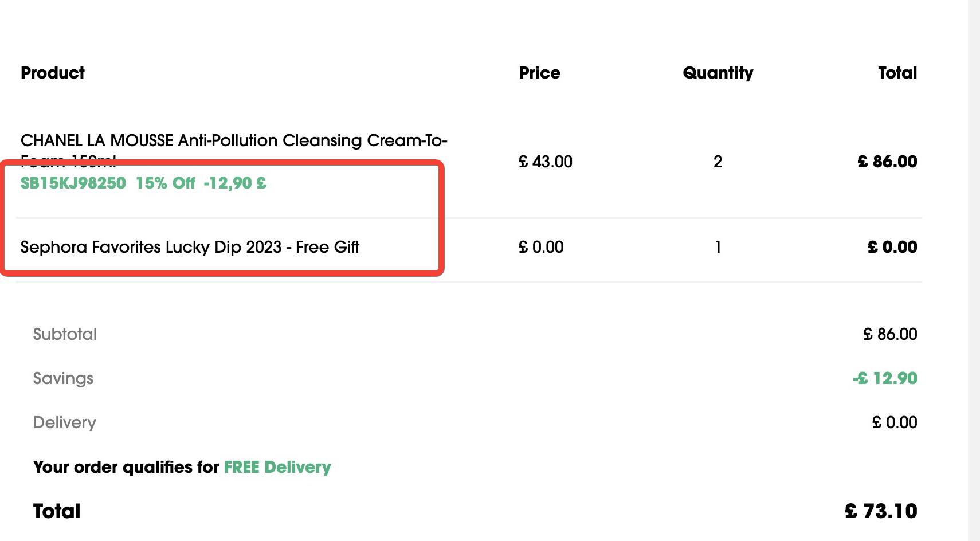Click the Price column header
This screenshot has width=980, height=541.
pyautogui.click(x=539, y=73)
